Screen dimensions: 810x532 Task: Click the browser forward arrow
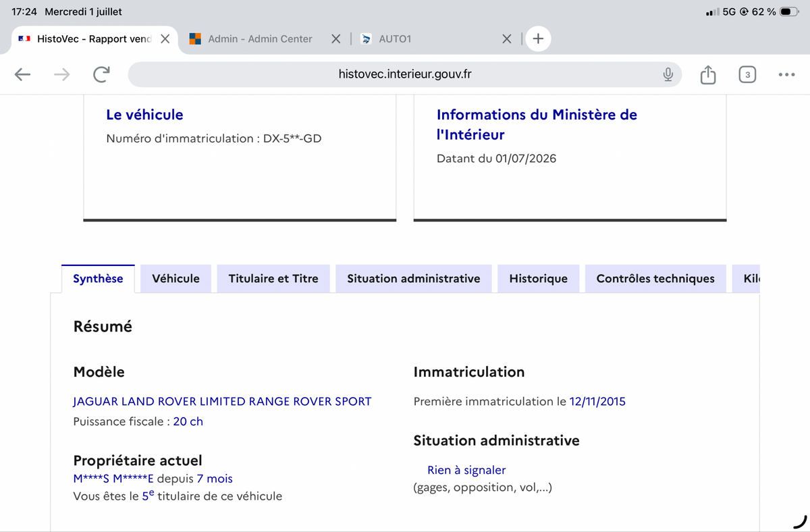point(61,75)
